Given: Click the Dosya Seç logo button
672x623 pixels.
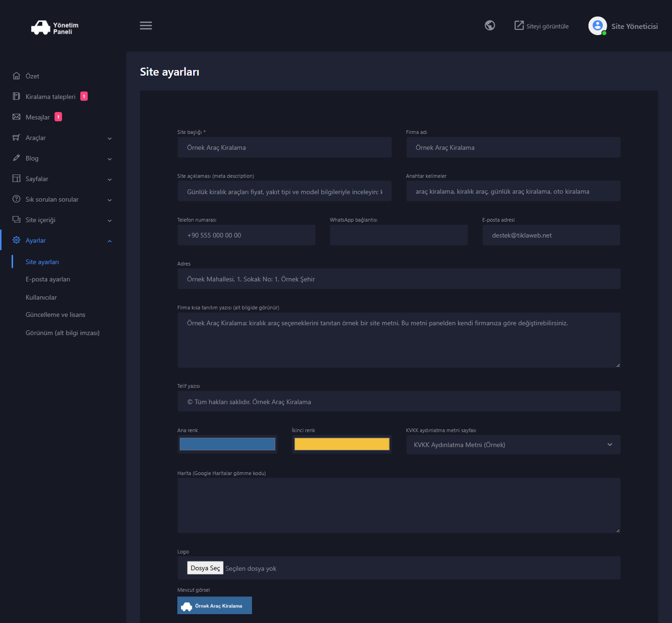Looking at the screenshot, I should pos(205,568).
